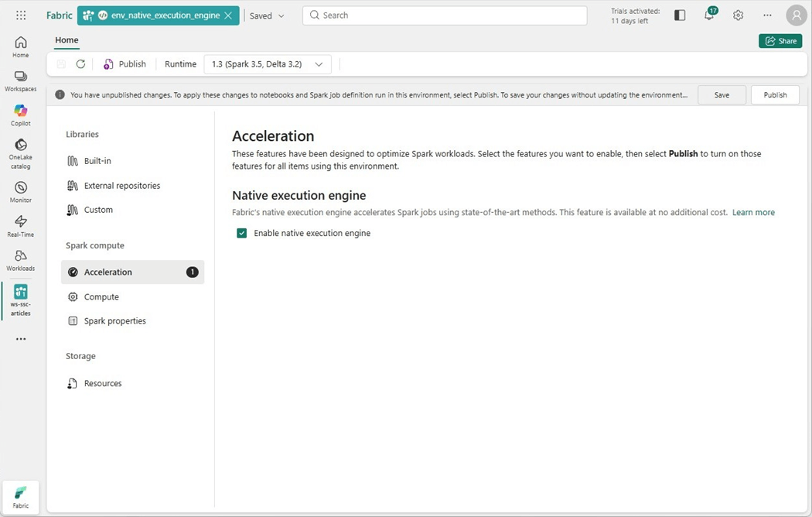Click Publish in the notification bar
Image resolution: width=812 pixels, height=517 pixels.
(775, 94)
